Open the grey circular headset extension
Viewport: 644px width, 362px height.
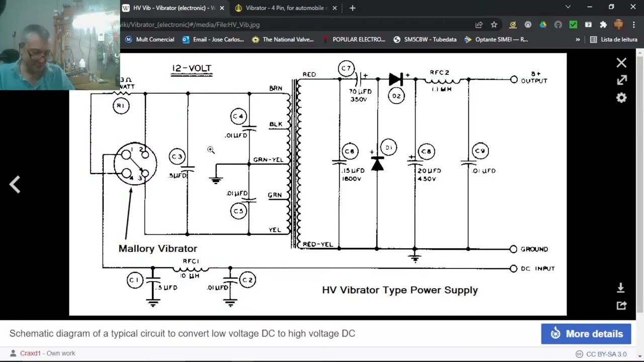(x=558, y=25)
